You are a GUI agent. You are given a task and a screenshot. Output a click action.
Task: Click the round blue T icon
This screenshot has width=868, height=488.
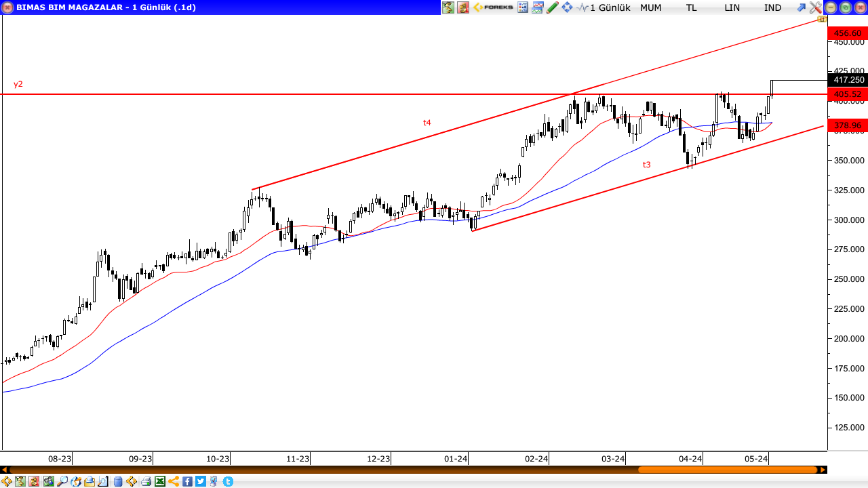coord(228,481)
